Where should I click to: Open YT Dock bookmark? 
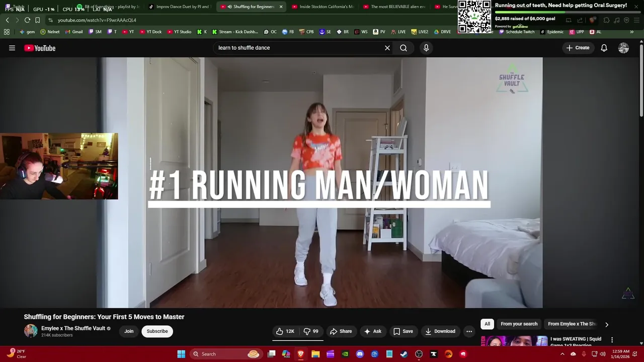click(151, 32)
